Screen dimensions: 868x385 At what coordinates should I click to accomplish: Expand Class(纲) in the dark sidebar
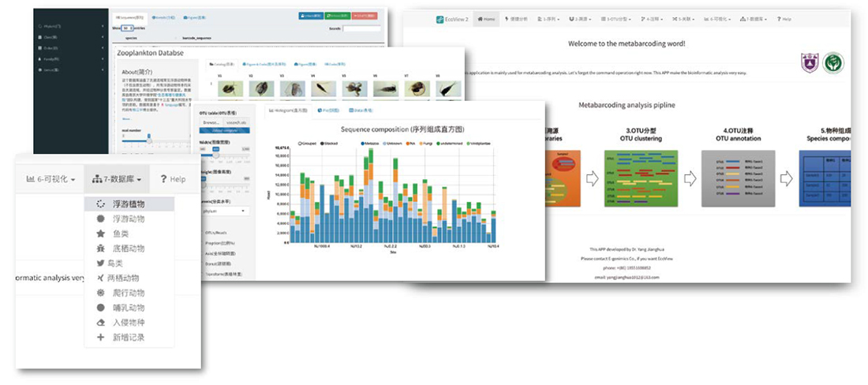pyautogui.click(x=70, y=37)
